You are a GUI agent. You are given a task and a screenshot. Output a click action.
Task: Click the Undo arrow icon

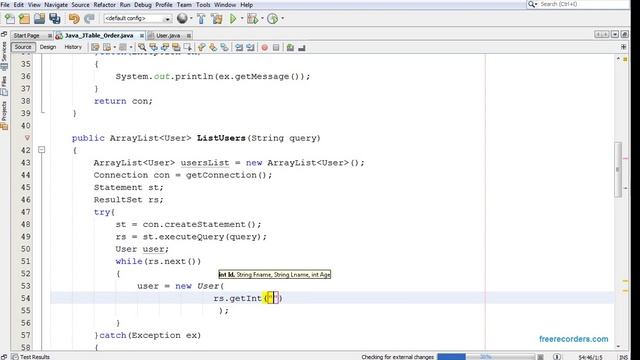(74, 18)
